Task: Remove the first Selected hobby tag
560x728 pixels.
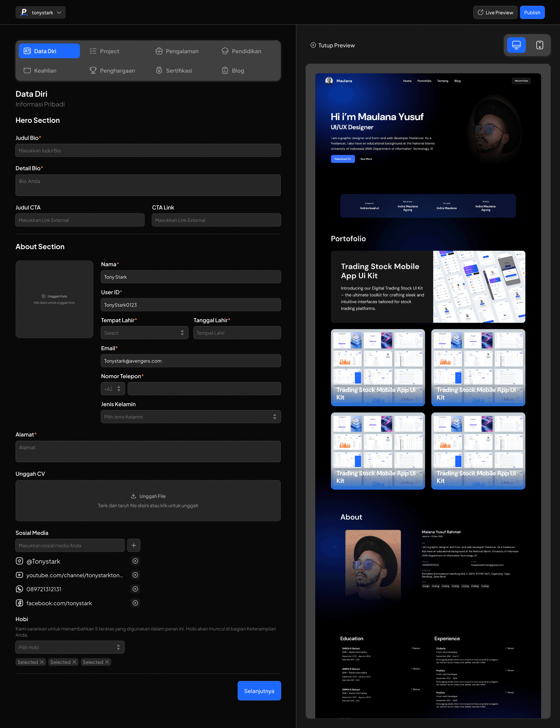Action: [x=42, y=662]
